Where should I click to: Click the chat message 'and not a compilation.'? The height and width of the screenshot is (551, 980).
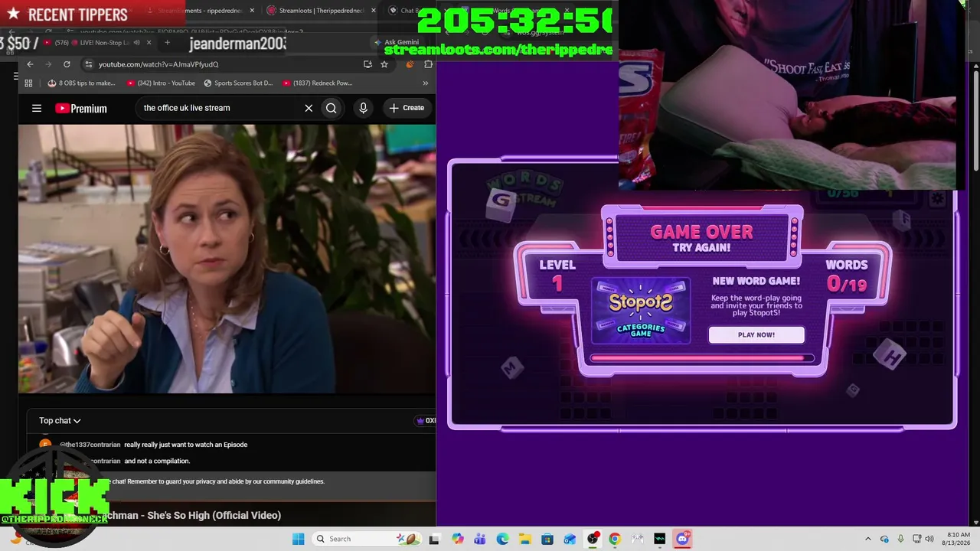click(x=157, y=461)
